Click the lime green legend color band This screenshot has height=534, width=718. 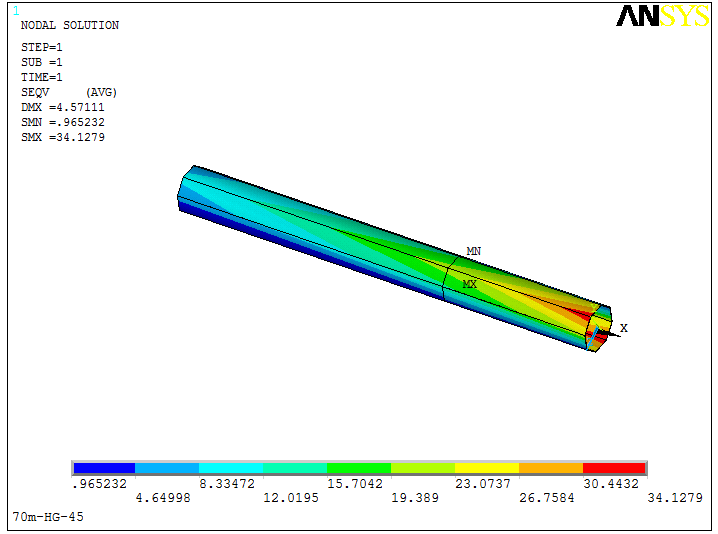pos(423,468)
